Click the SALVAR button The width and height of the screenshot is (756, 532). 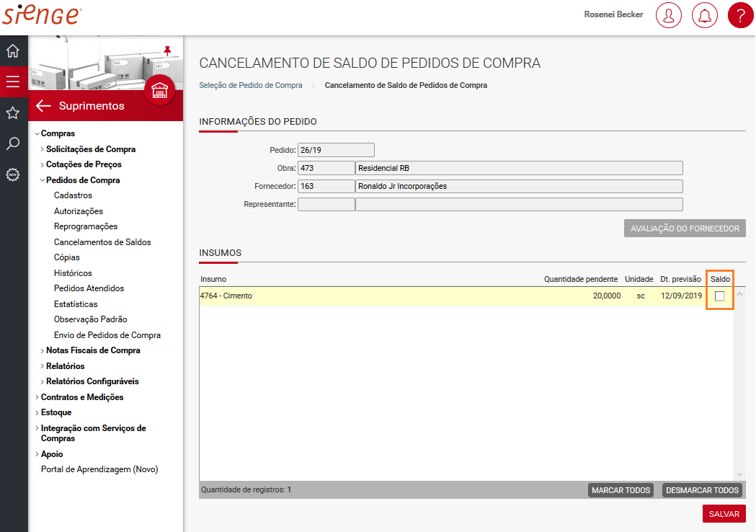[x=724, y=514]
